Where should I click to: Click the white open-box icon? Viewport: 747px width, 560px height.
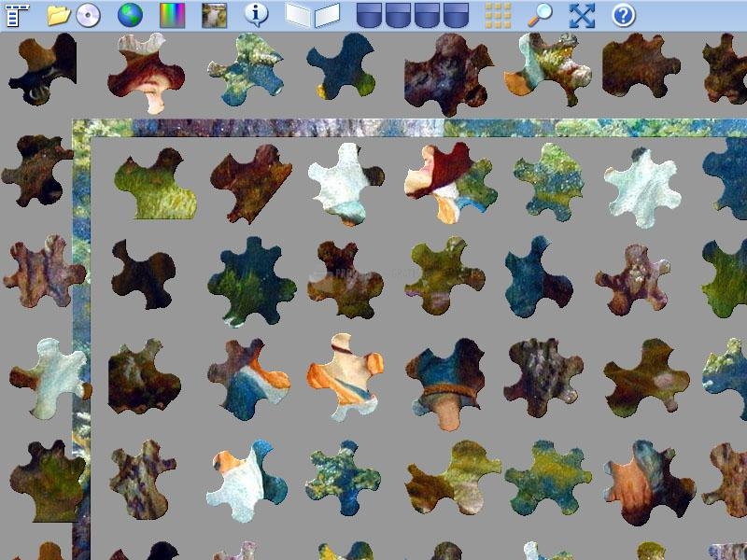(x=313, y=15)
